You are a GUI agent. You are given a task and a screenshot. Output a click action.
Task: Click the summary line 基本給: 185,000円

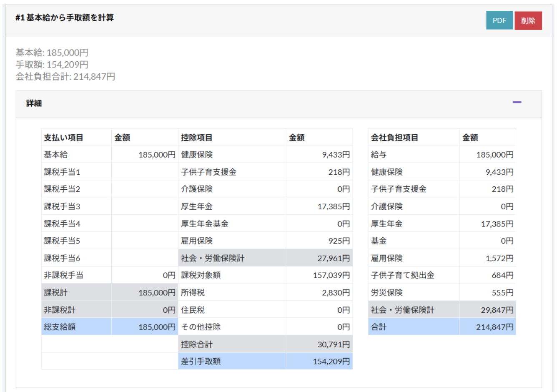52,53
